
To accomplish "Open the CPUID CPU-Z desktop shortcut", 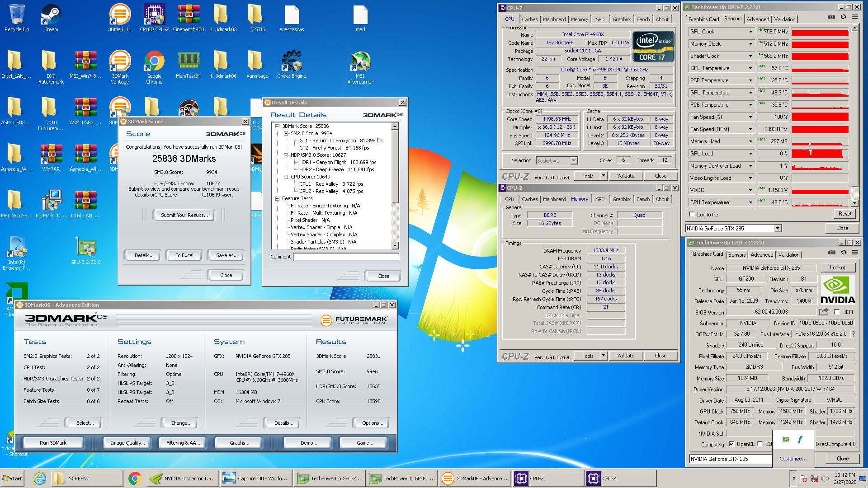I will pos(154,18).
